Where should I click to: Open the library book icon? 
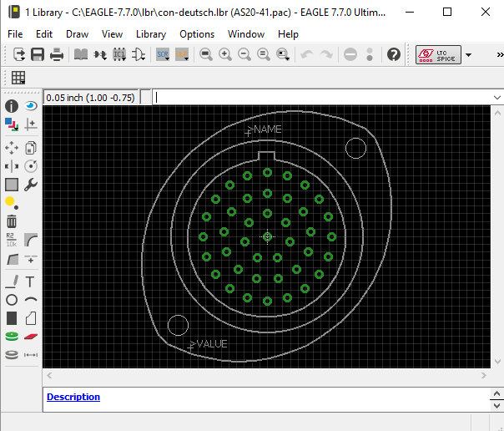tap(81, 54)
